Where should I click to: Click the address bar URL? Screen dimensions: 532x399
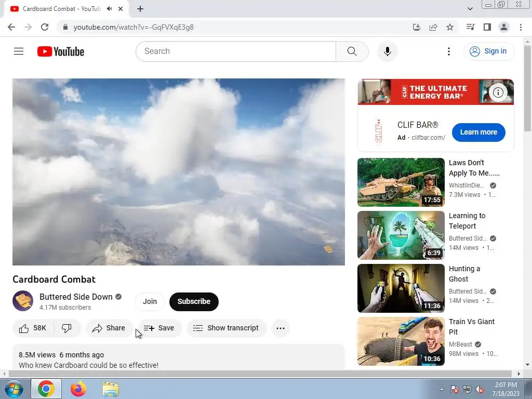tap(134, 27)
